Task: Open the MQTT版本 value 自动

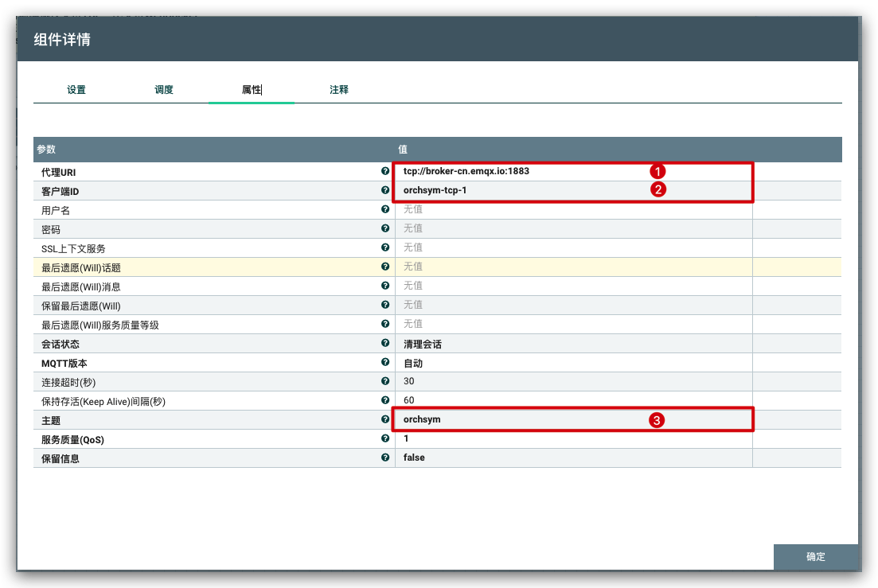Action: click(x=413, y=364)
